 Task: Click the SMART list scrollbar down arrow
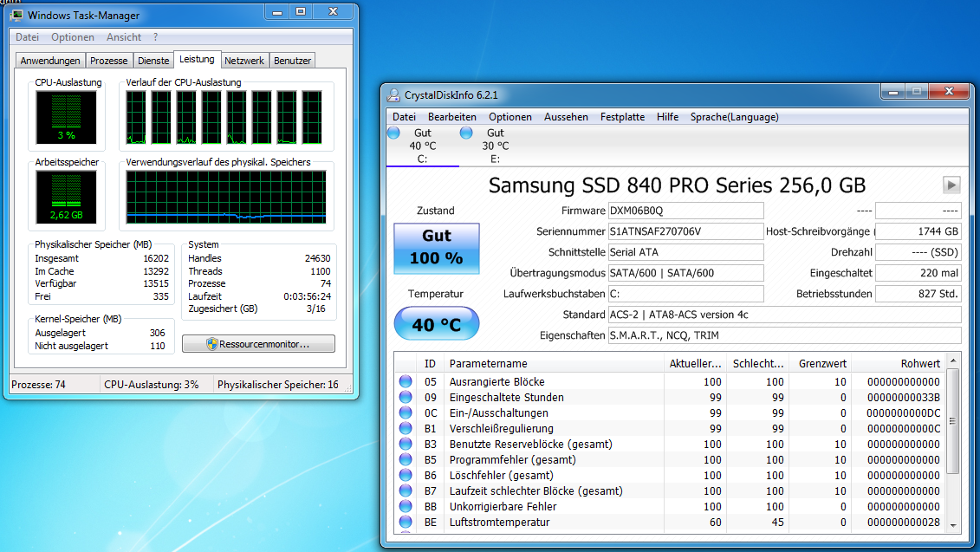[x=952, y=526]
